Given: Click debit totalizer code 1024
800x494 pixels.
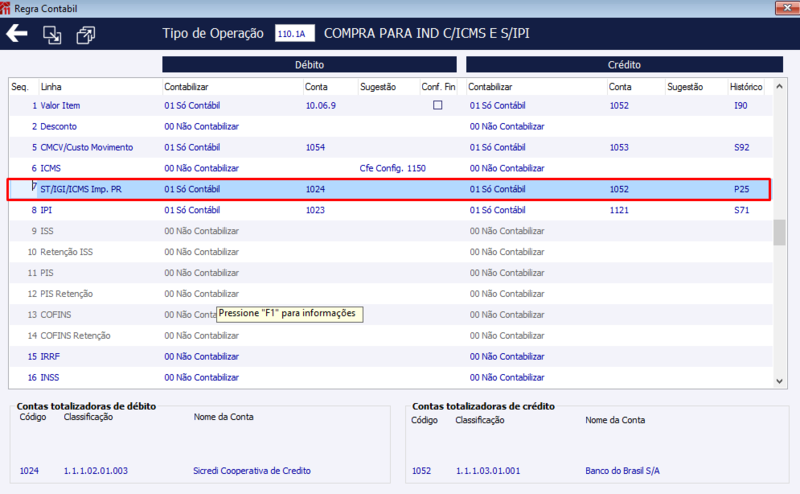Looking at the screenshot, I should (x=29, y=471).
